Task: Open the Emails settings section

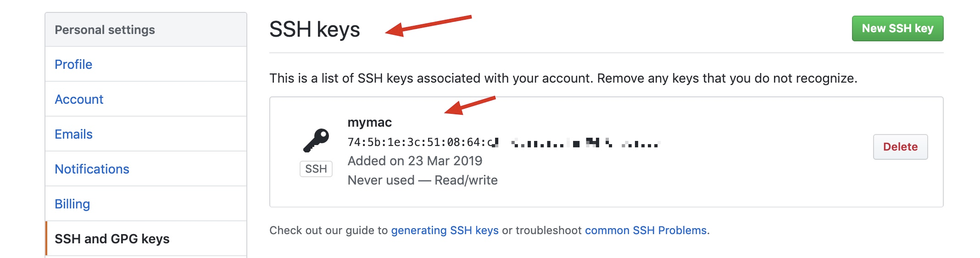Action: tap(73, 134)
